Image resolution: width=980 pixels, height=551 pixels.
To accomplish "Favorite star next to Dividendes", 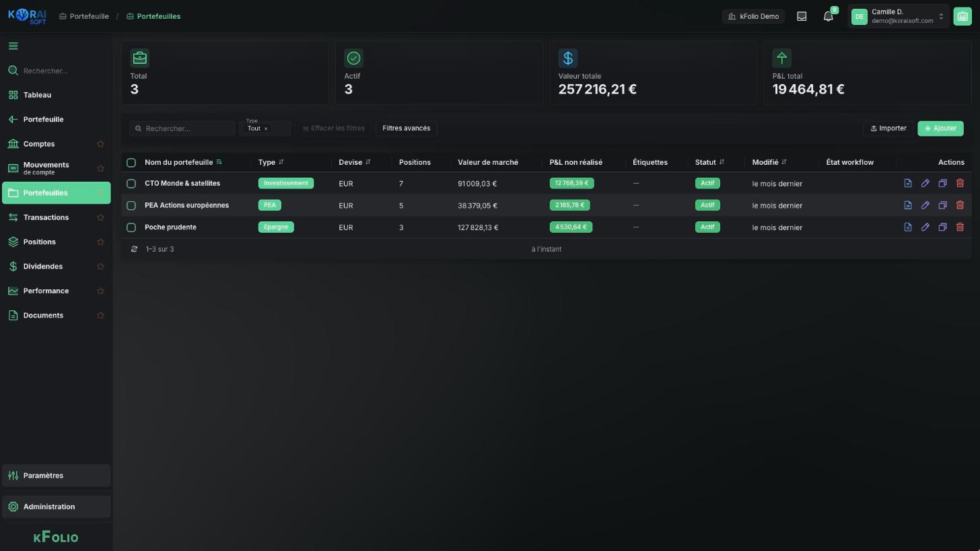I will pyautogui.click(x=100, y=266).
